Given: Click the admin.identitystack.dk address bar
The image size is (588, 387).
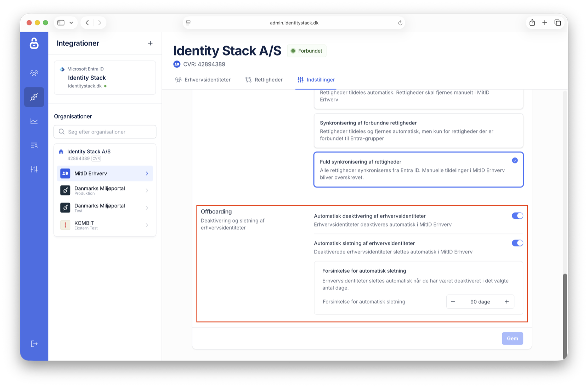Looking at the screenshot, I should pyautogui.click(x=294, y=23).
